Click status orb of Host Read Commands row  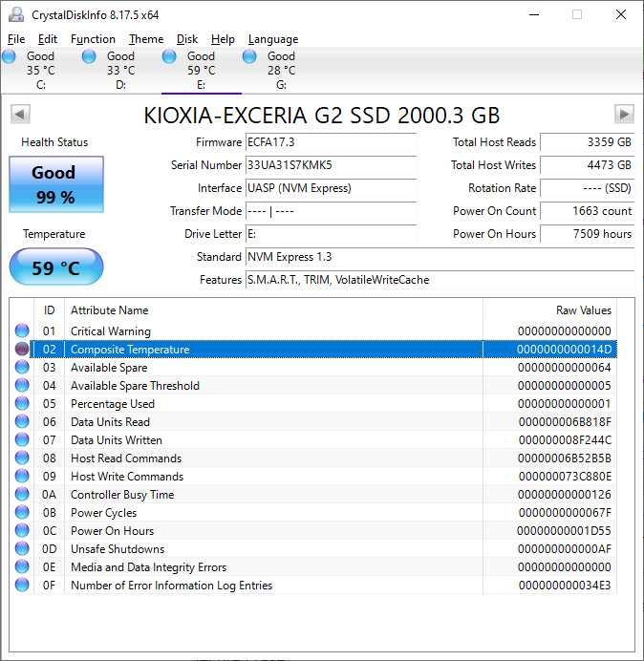[22, 458]
